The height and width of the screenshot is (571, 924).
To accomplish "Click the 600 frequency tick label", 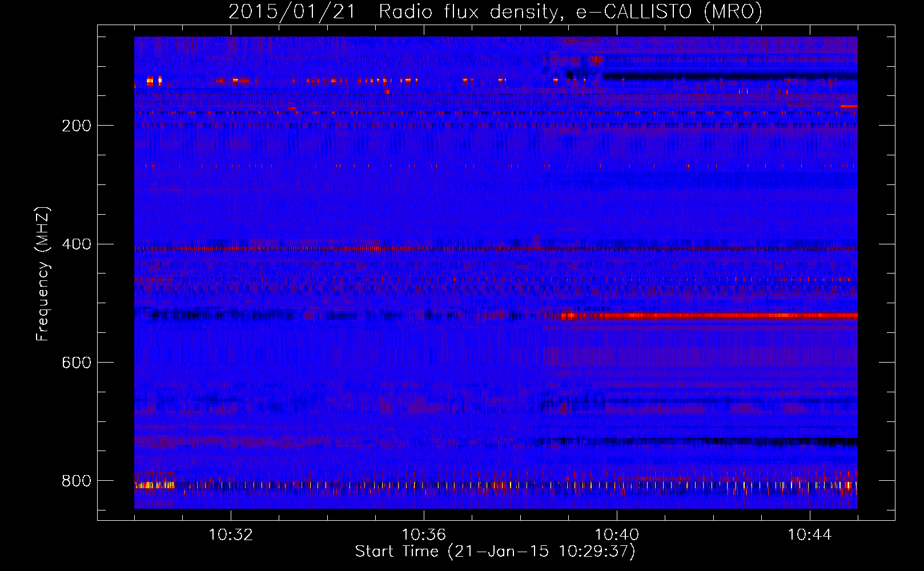I will (x=77, y=363).
